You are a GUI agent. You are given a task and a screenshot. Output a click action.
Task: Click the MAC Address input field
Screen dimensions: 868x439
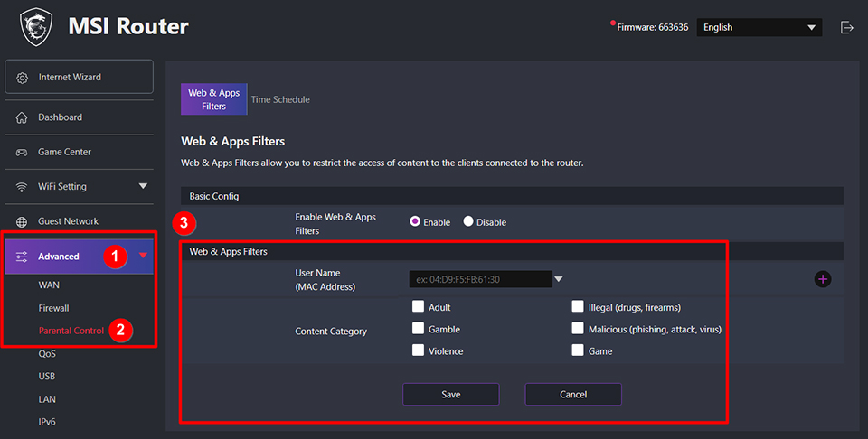[480, 279]
